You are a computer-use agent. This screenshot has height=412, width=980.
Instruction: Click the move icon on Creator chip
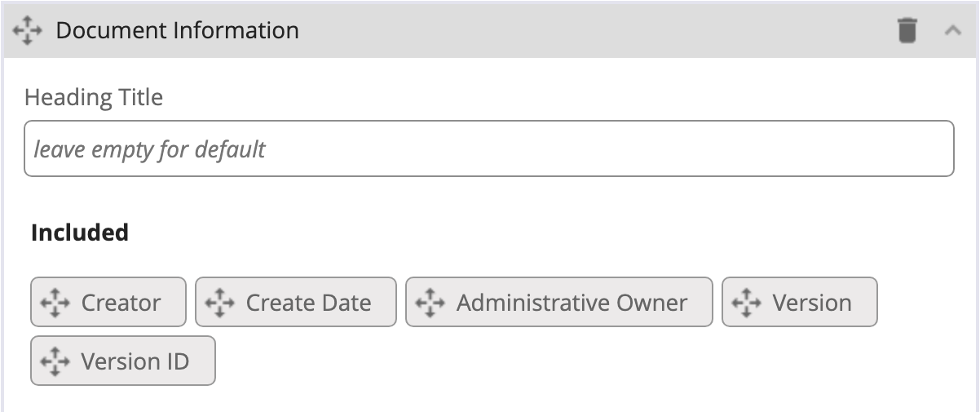tap(55, 303)
